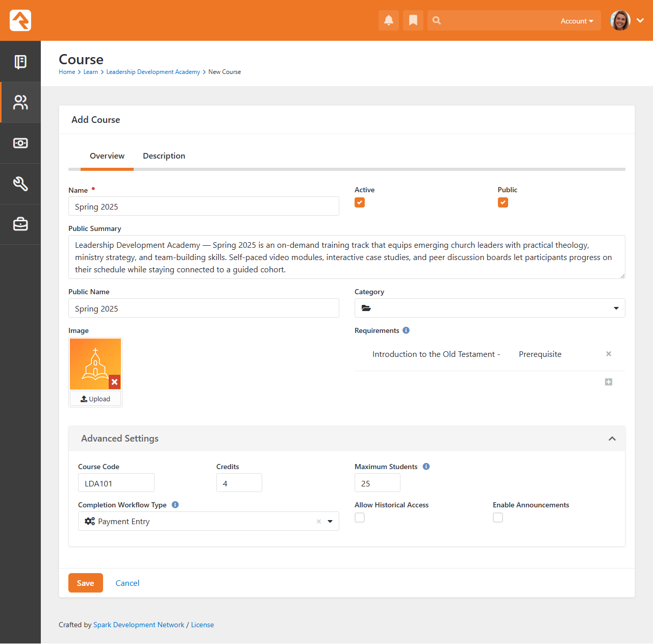Uncheck the Active checkbox

point(360,202)
